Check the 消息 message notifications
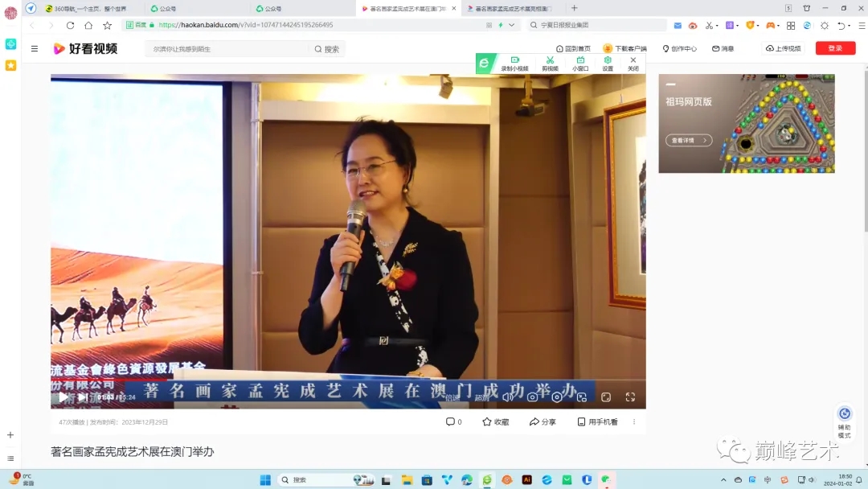The width and height of the screenshot is (868, 489). pos(723,47)
